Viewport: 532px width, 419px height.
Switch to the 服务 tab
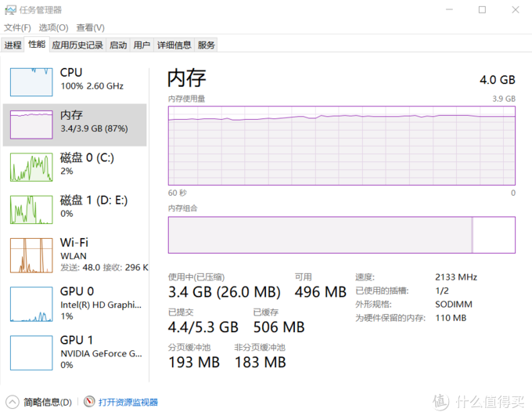click(207, 45)
